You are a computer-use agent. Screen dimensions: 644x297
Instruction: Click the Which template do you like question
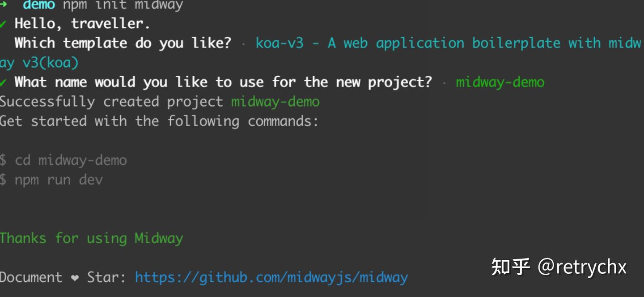point(123,43)
